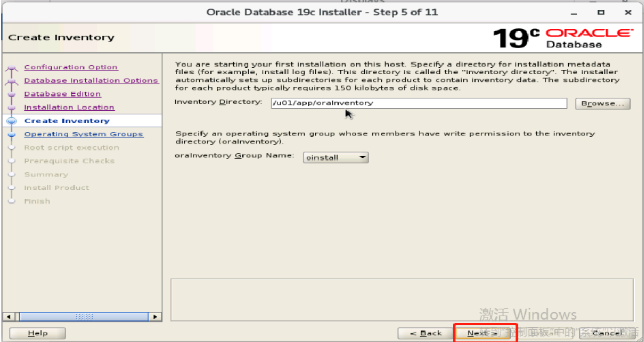Click the step bullet beside Create Inventory

click(x=13, y=121)
